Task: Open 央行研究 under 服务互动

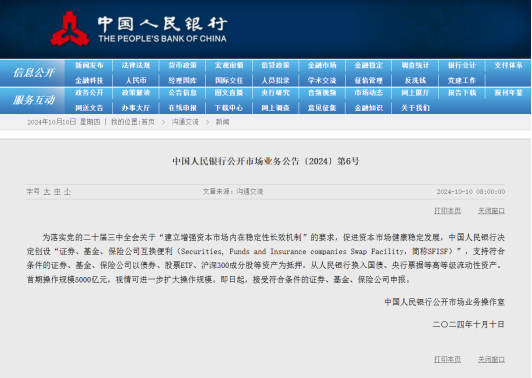Action: 276,93
